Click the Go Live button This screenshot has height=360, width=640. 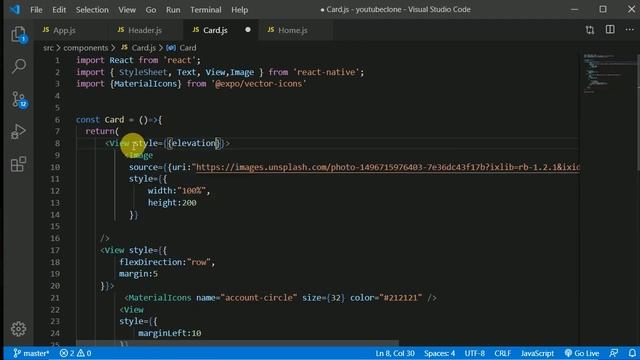pos(582,353)
